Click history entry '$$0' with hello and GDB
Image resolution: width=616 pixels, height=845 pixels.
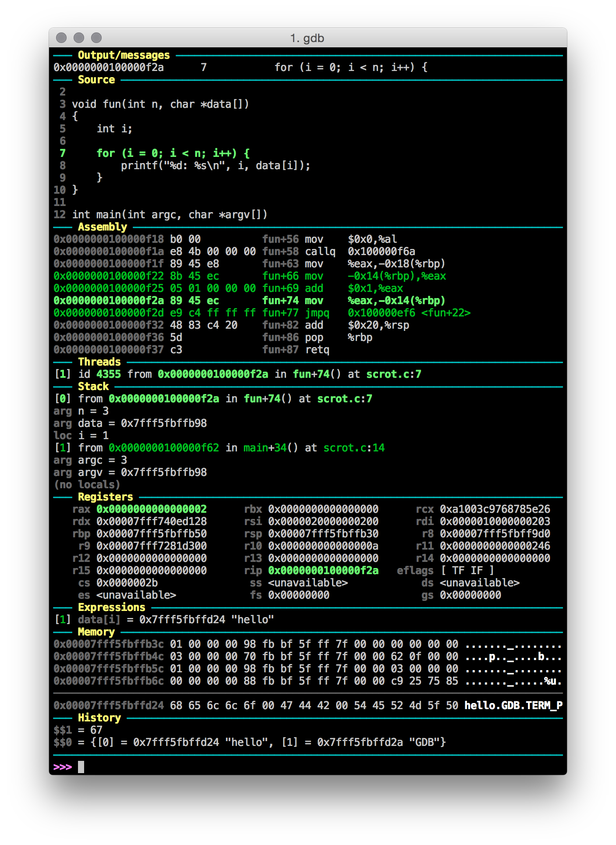(250, 742)
